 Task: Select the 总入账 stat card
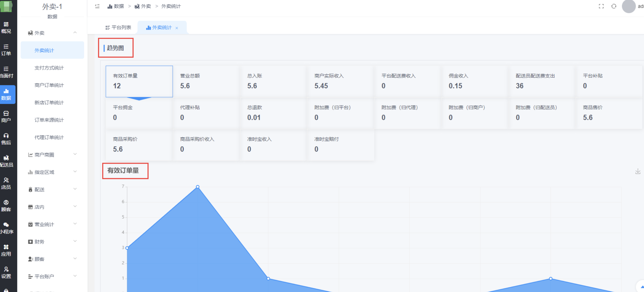pyautogui.click(x=273, y=81)
